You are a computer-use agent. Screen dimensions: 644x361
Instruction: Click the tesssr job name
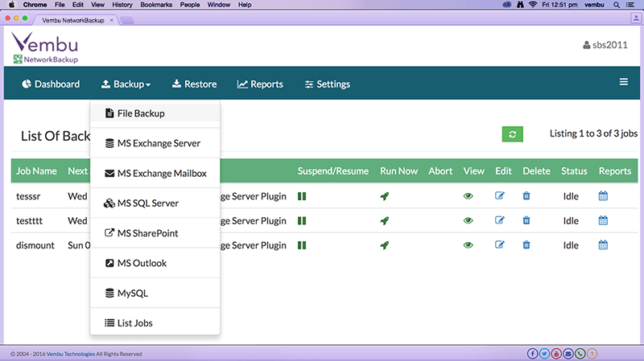[28, 196]
